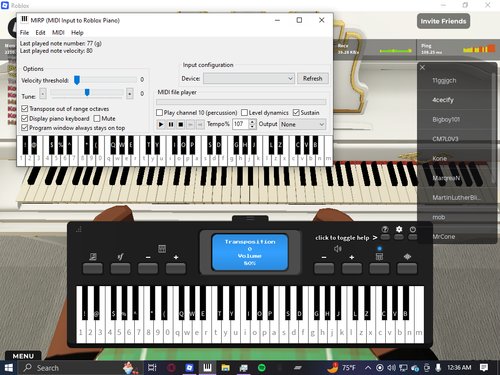Decrease transposition with the left minus button
The image size is (500, 375).
tap(148, 268)
